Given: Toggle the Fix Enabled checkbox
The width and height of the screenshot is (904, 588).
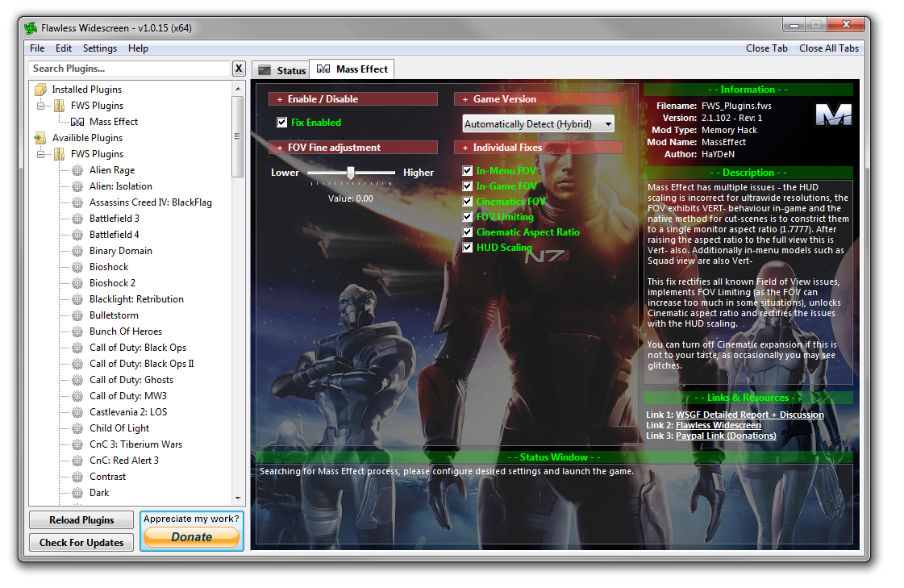Looking at the screenshot, I should point(282,123).
